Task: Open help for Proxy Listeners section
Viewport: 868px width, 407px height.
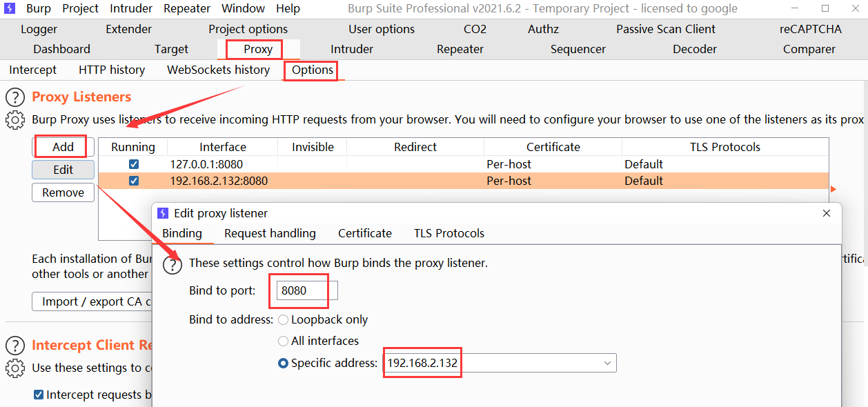Action: pyautogui.click(x=15, y=97)
